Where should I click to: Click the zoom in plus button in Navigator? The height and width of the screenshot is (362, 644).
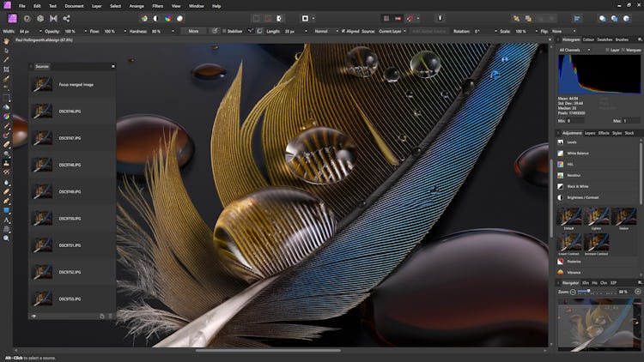point(637,292)
